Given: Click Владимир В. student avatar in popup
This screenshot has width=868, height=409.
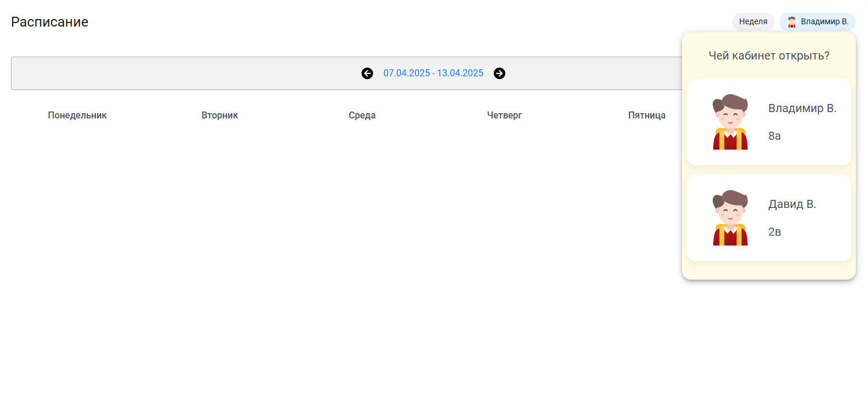Looking at the screenshot, I should pyautogui.click(x=730, y=122).
